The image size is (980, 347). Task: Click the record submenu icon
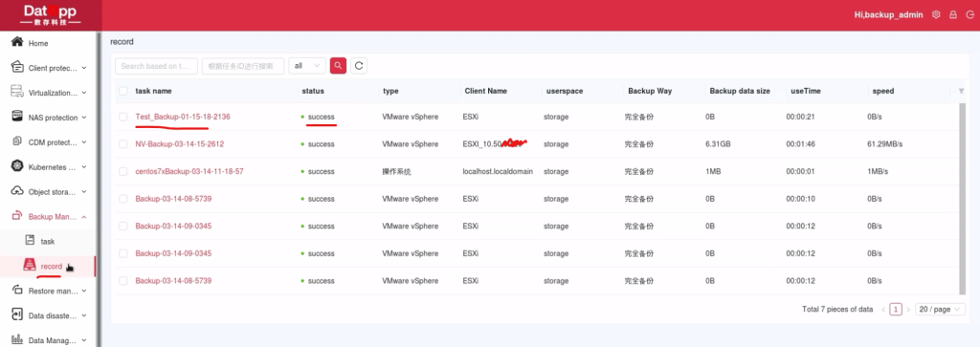(x=30, y=265)
